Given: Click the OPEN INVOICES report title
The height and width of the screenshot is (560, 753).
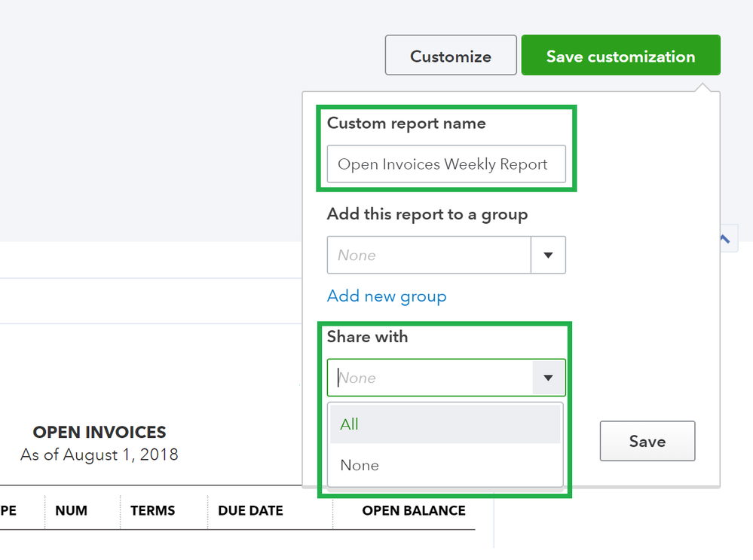Looking at the screenshot, I should (x=99, y=433).
